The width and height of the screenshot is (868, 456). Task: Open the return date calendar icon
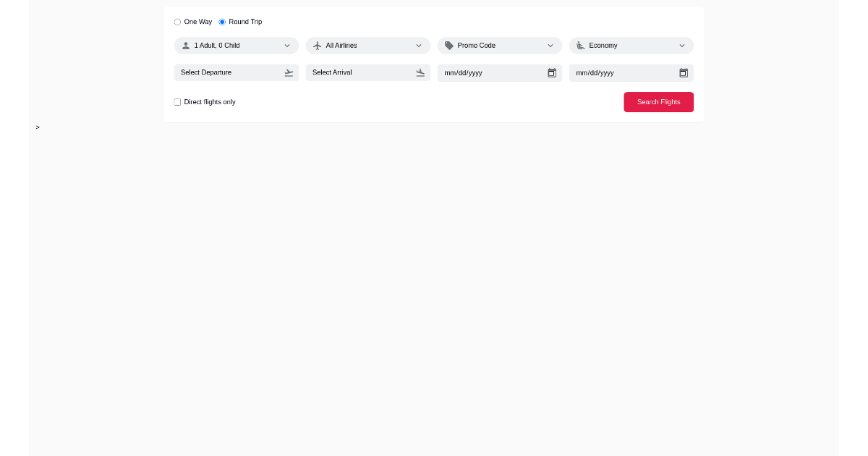(x=684, y=72)
